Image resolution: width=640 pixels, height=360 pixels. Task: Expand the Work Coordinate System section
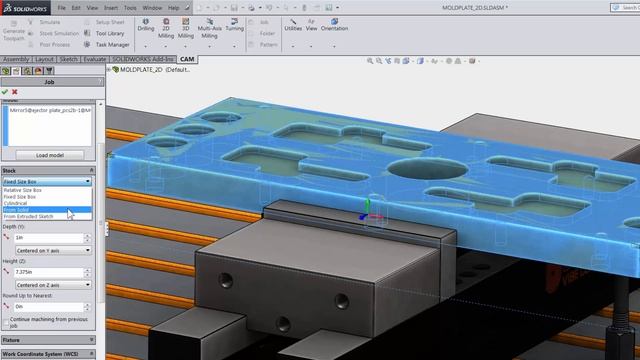click(x=91, y=353)
